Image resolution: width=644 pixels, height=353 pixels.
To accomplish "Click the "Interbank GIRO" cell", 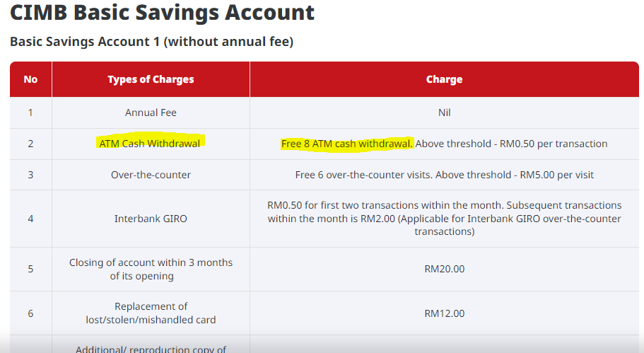I will (151, 219).
